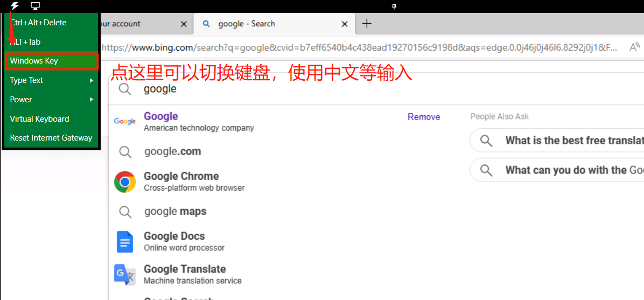Click the pin icon on top bar
644x300 pixels.
coord(394,6)
